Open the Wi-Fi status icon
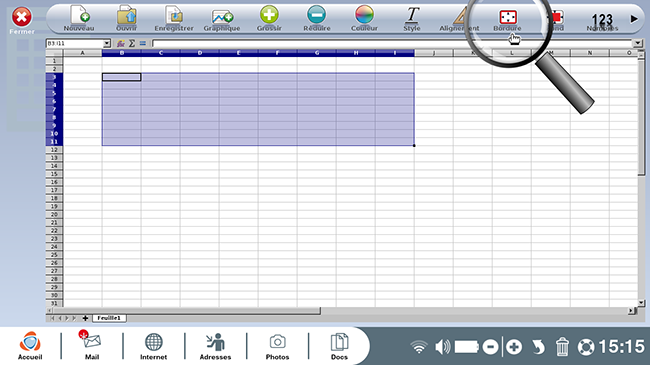The height and width of the screenshot is (365, 650). coord(419,347)
